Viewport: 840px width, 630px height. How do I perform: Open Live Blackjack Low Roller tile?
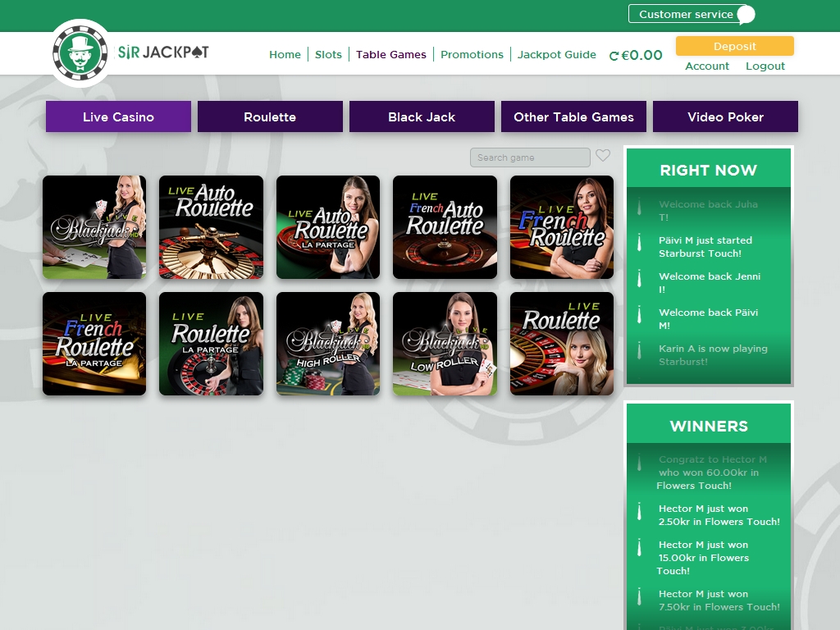pos(445,344)
